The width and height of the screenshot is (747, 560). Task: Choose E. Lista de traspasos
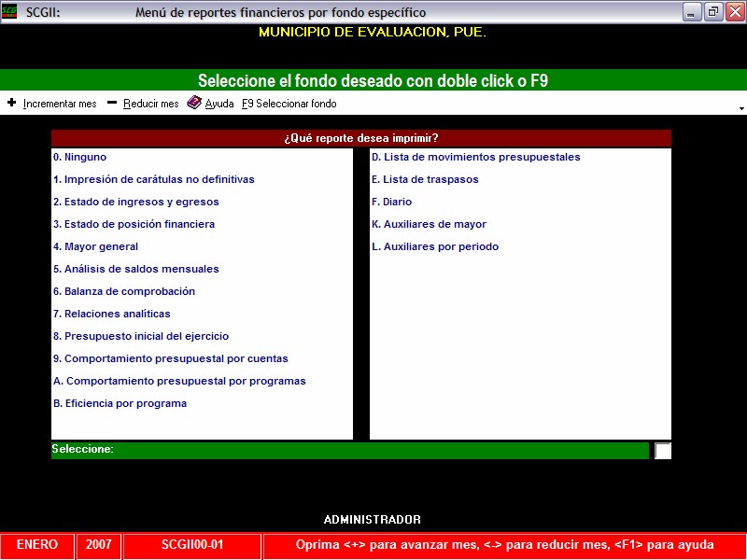click(425, 179)
